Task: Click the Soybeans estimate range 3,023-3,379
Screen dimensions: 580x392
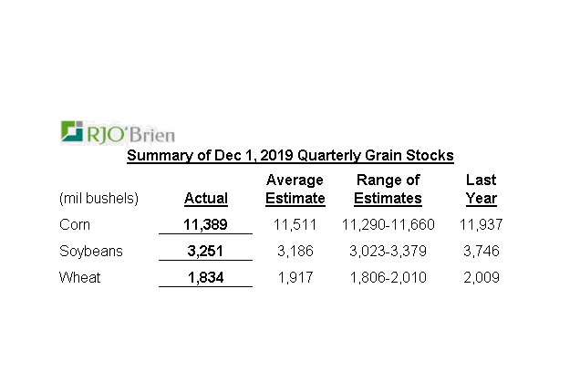Action: click(388, 251)
